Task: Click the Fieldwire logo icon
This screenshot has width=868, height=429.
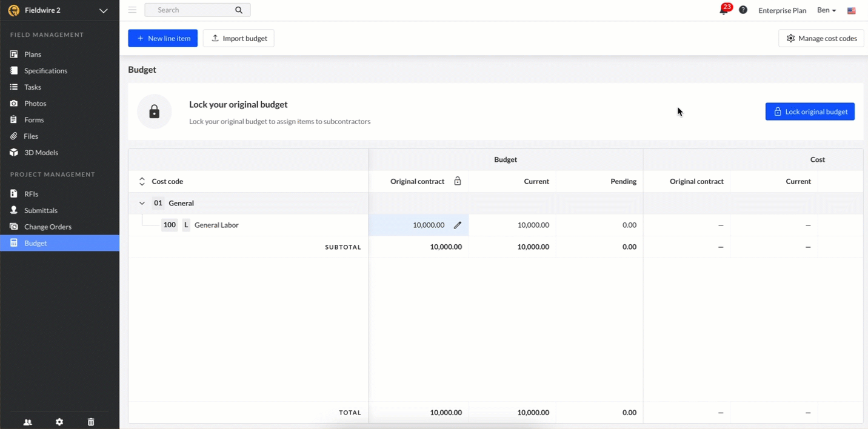Action: [13, 10]
